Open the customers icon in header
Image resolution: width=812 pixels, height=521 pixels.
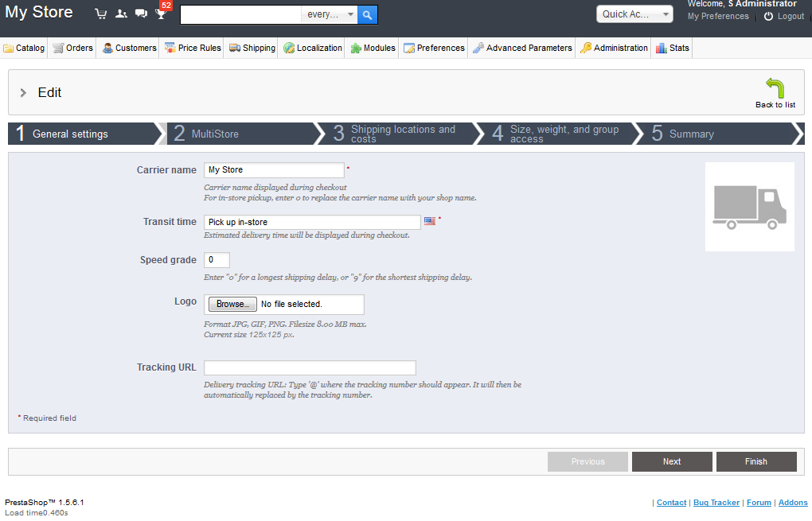(x=121, y=14)
